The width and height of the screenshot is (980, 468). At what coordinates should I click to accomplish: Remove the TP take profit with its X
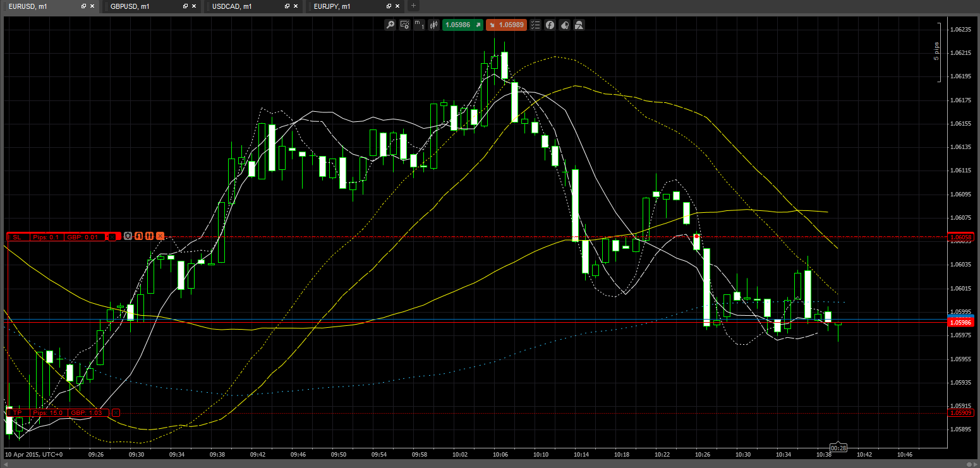116,412
